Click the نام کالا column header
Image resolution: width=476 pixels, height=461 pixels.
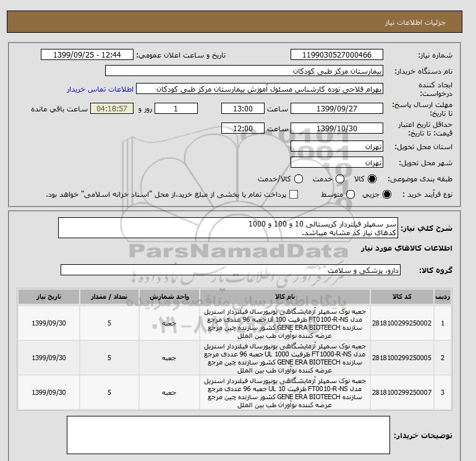tap(285, 296)
